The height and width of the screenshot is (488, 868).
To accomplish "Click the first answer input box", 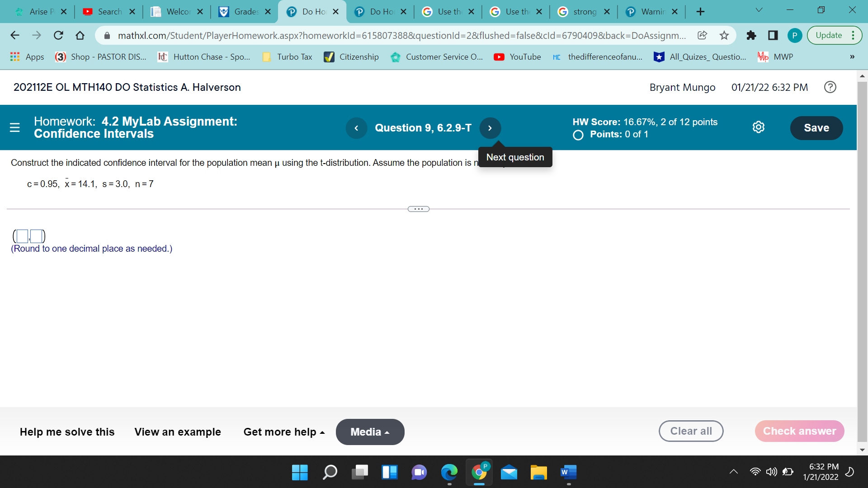I will [x=22, y=236].
